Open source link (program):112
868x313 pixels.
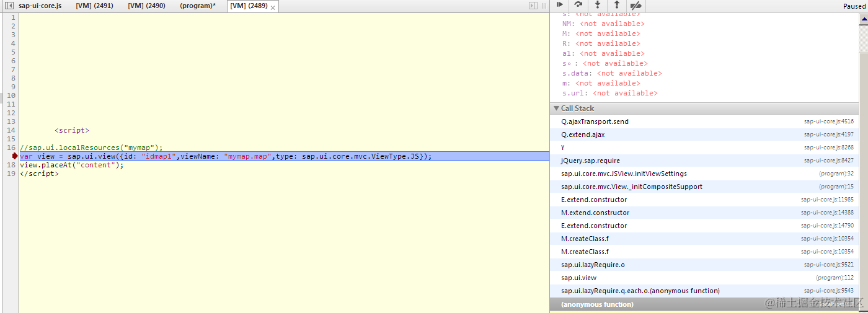coord(835,278)
